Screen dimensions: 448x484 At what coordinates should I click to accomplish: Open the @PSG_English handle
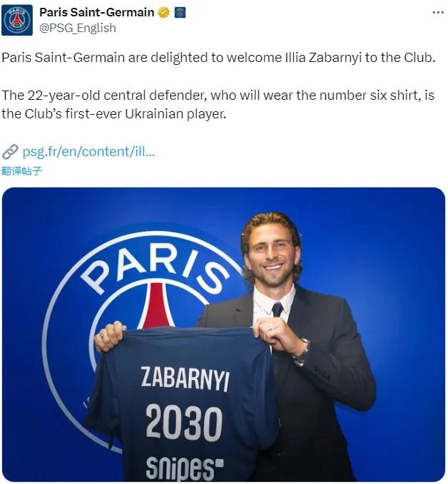[78, 28]
